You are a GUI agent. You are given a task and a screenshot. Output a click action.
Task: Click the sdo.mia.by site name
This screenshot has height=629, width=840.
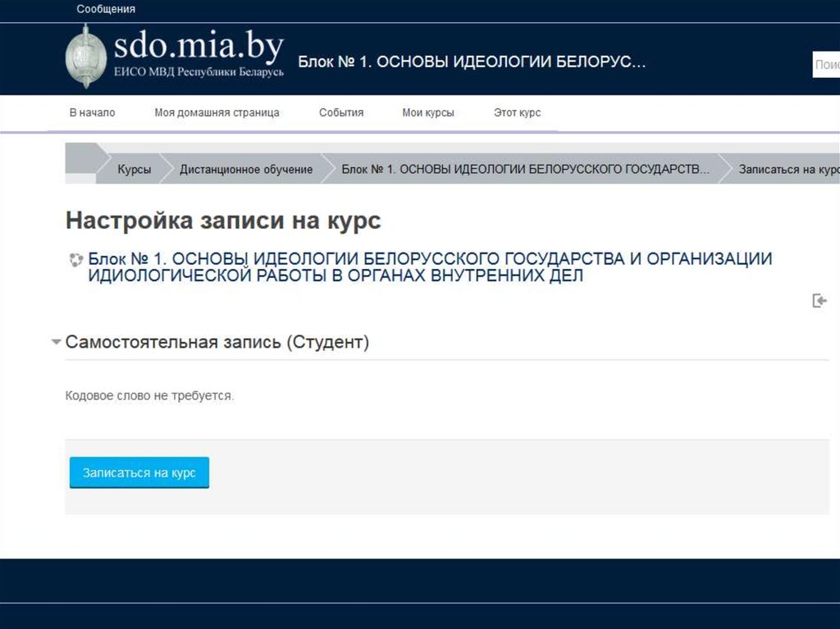[199, 46]
